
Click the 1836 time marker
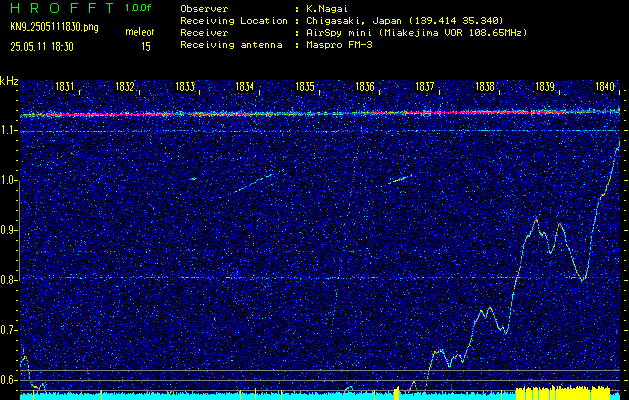(365, 87)
